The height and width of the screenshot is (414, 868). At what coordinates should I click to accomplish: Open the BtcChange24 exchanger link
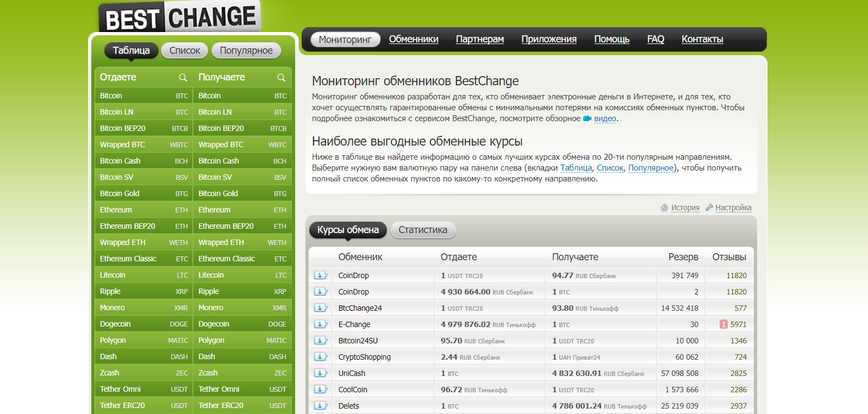pyautogui.click(x=360, y=308)
